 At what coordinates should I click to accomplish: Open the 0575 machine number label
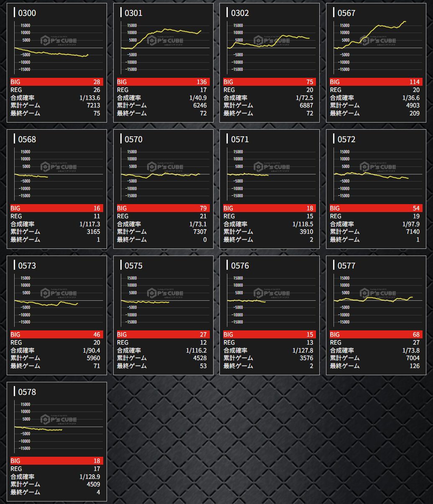[133, 266]
